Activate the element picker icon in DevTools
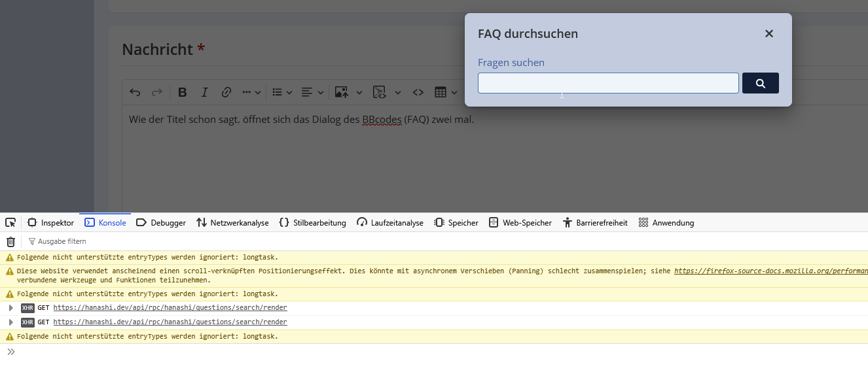The height and width of the screenshot is (389, 868). pyautogui.click(x=10, y=222)
